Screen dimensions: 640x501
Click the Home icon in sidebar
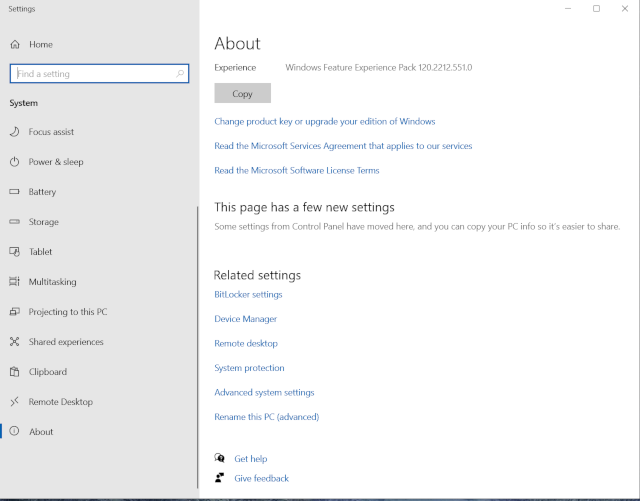15,45
